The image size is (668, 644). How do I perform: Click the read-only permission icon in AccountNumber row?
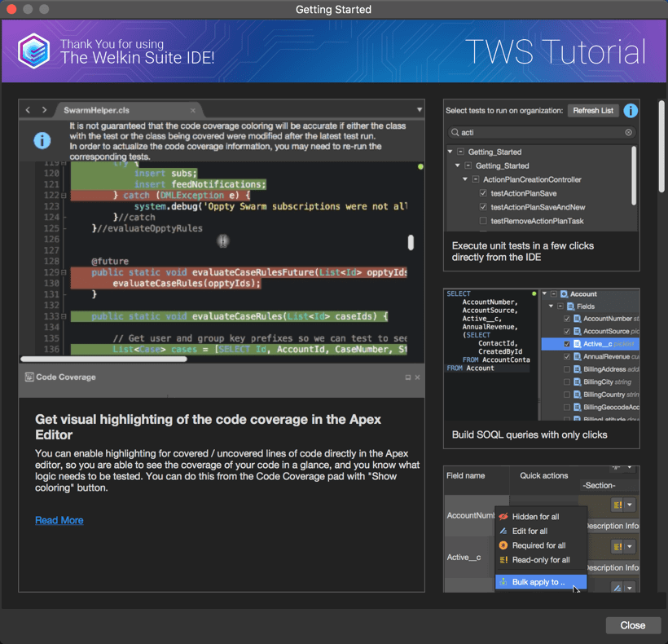click(x=617, y=505)
